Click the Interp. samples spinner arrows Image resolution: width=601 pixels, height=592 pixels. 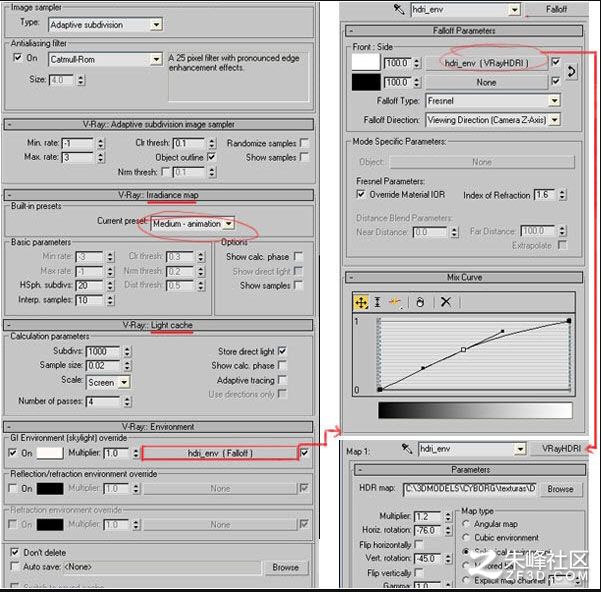tap(110, 300)
